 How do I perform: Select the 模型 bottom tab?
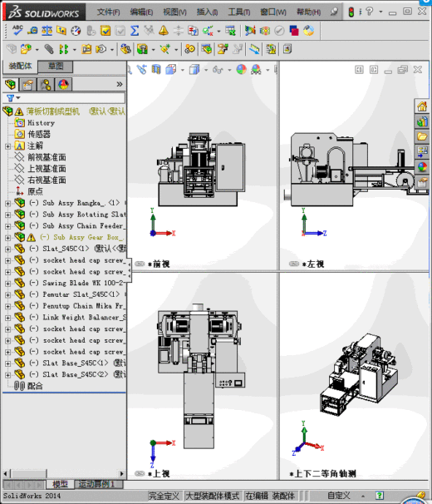[x=60, y=484]
